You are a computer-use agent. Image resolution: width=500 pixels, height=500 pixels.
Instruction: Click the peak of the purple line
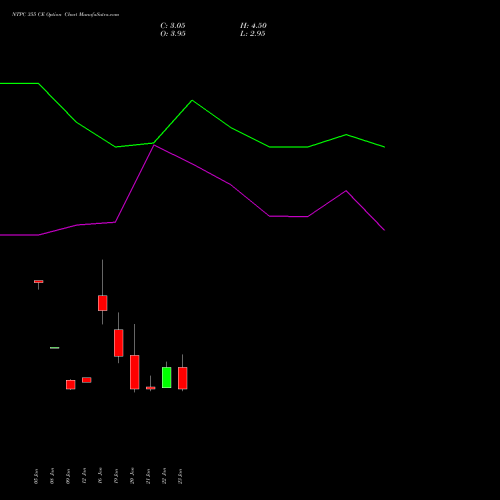(x=154, y=145)
